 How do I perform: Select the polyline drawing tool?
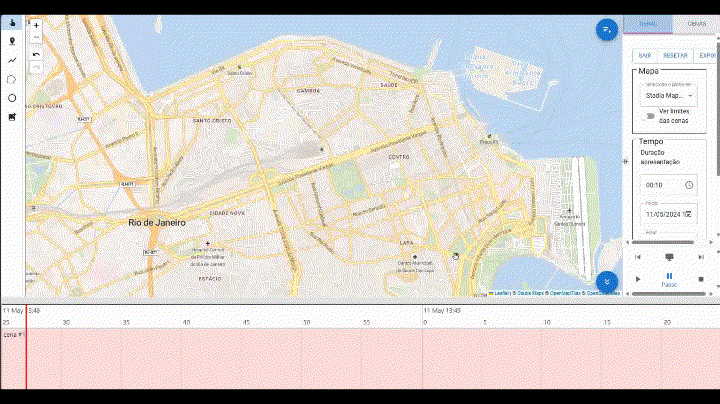[x=12, y=60]
